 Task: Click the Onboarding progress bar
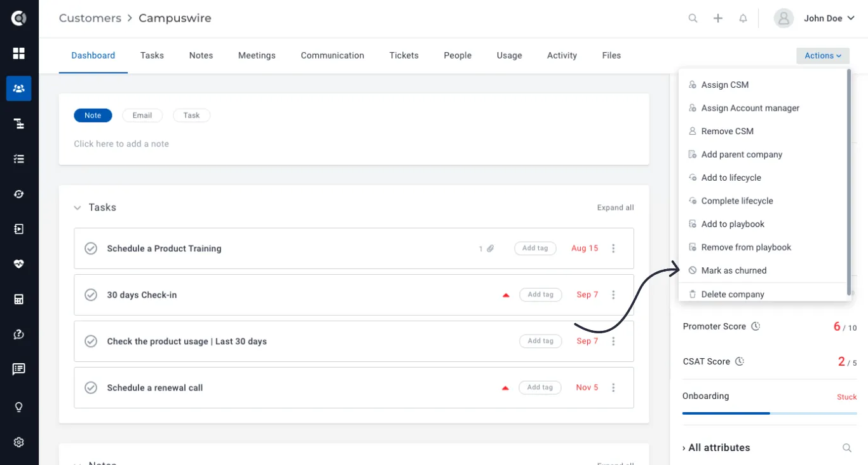[770, 413]
